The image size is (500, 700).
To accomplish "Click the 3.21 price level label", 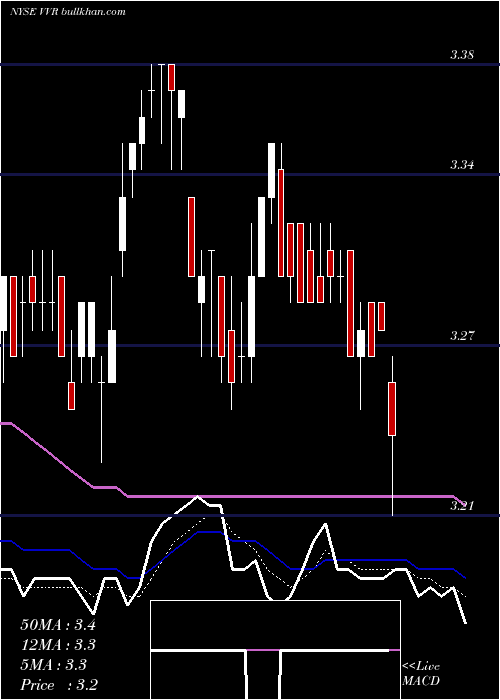I will coord(462,506).
